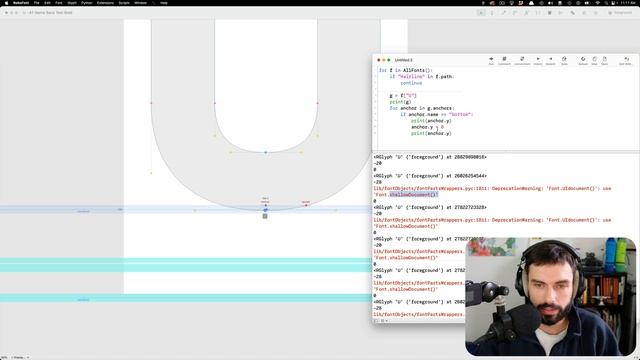
Task: Indent the selected code lines
Action: [538, 61]
